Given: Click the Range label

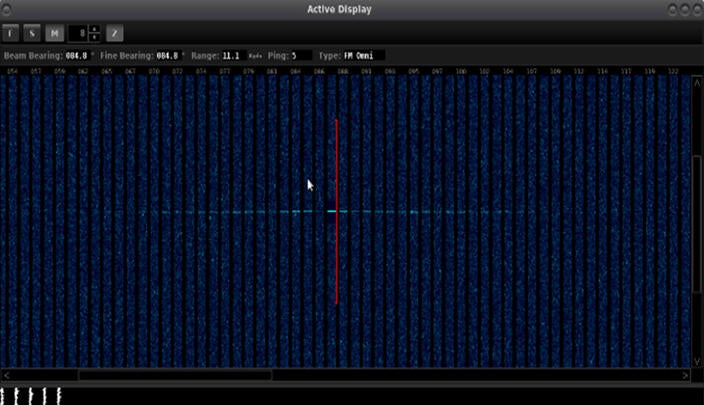Looking at the screenshot, I should click(x=205, y=56).
